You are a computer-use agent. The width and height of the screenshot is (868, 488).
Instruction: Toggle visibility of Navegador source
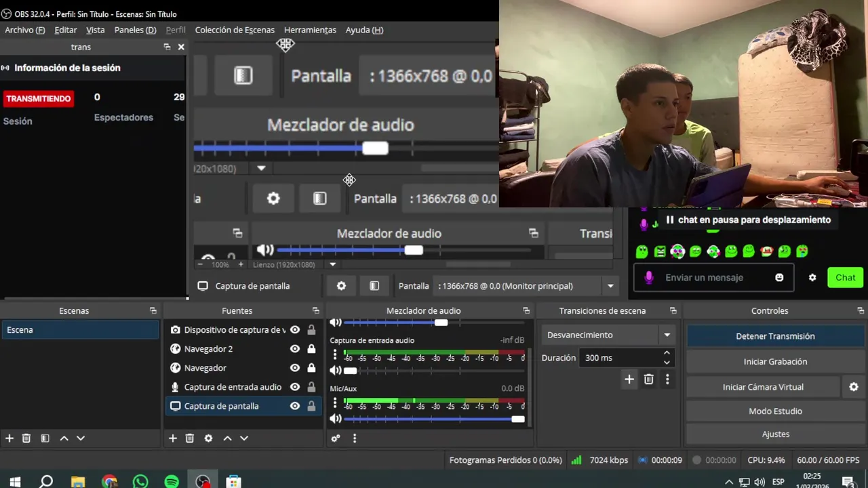[295, 368]
